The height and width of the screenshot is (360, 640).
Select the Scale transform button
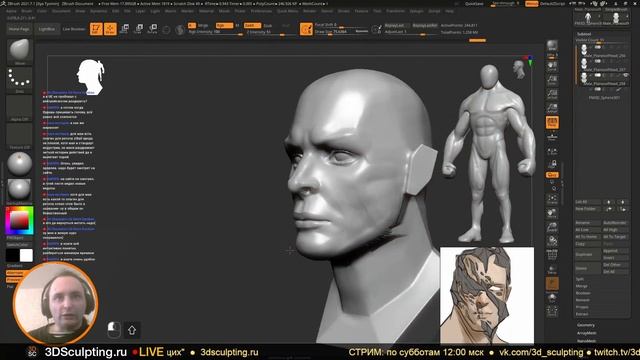click(x=138, y=29)
